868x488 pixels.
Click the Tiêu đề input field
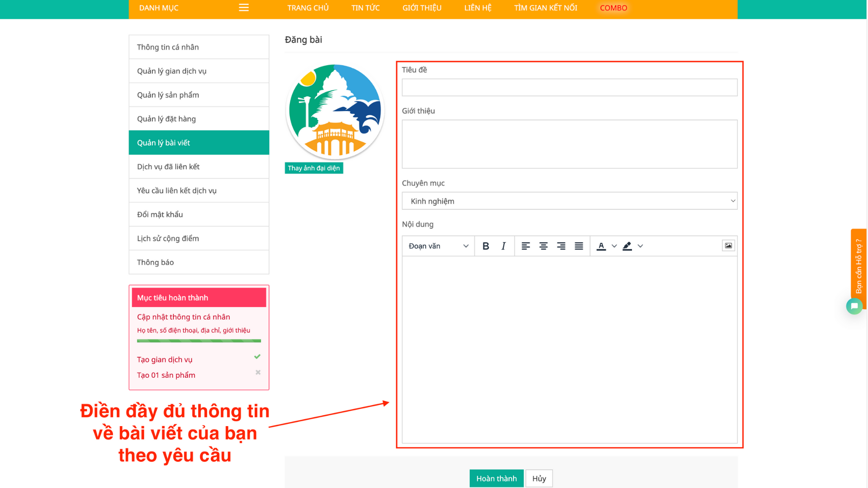click(x=569, y=87)
